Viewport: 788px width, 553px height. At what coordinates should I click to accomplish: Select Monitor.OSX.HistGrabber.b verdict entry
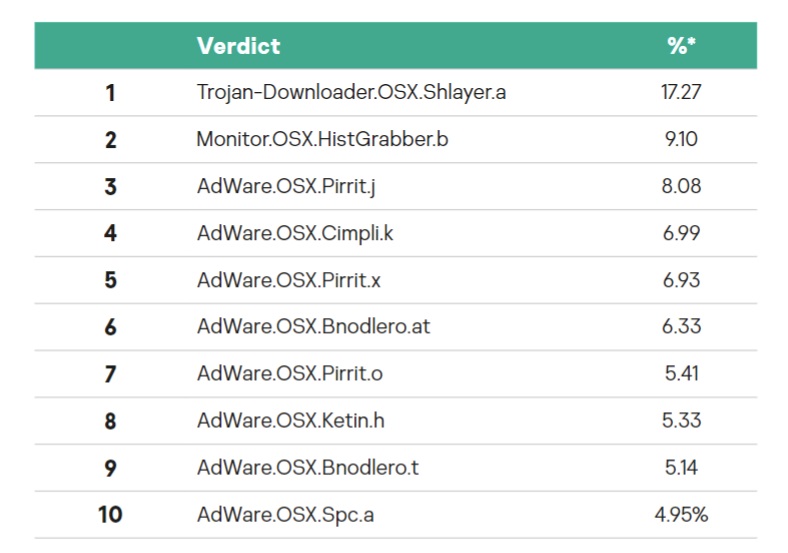(x=322, y=140)
